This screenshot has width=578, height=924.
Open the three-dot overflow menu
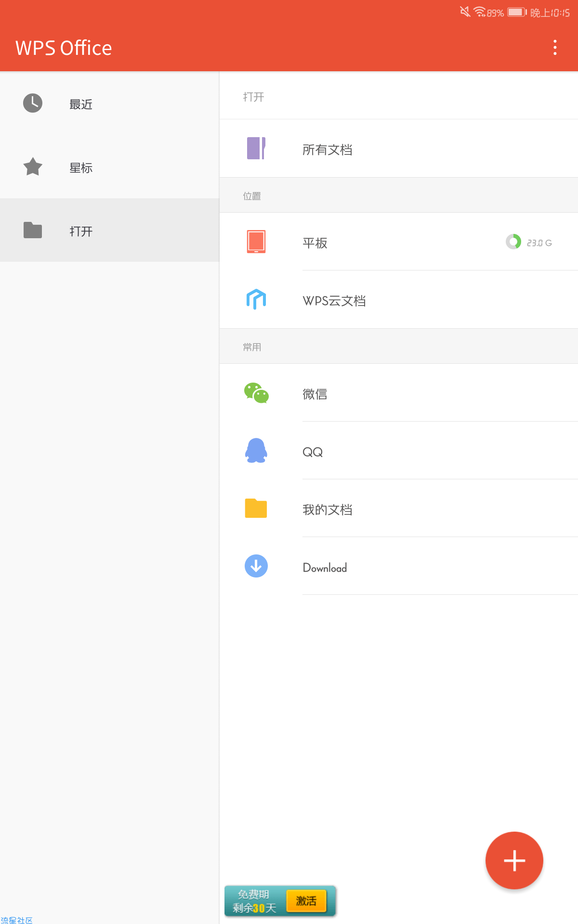click(555, 48)
